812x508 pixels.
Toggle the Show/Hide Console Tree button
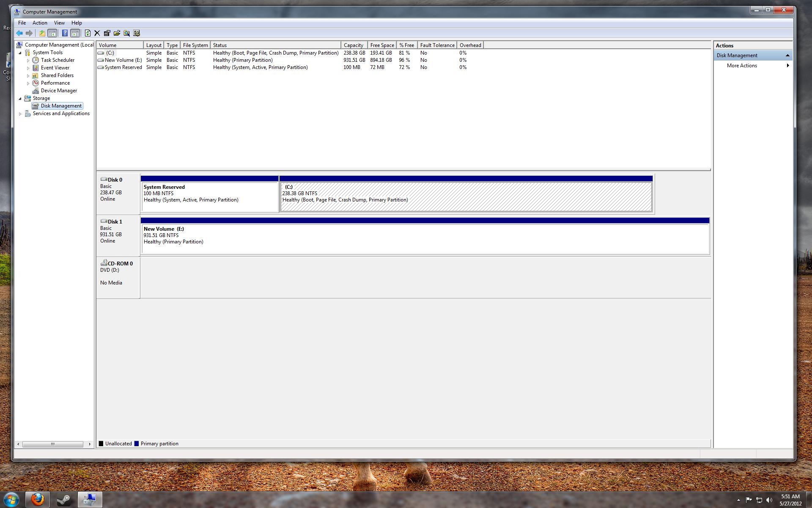[52, 33]
